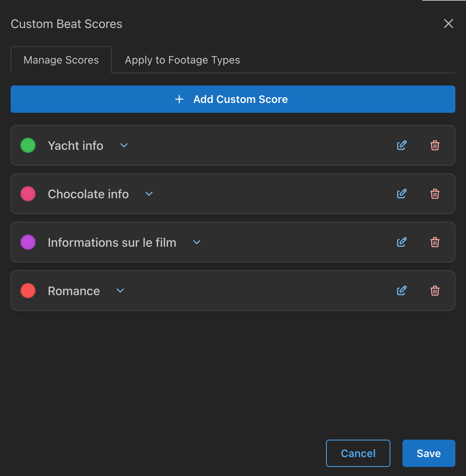Switch to Apply to Footage Types tab

point(182,60)
